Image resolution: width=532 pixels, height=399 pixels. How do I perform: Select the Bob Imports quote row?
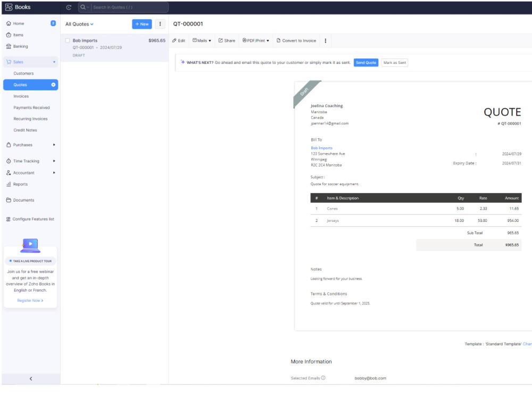[x=115, y=47]
